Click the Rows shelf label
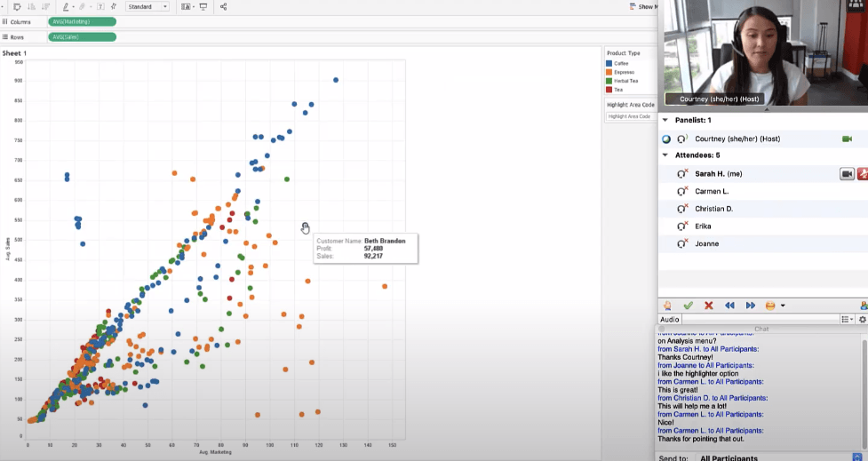This screenshot has width=868, height=461. point(13,37)
